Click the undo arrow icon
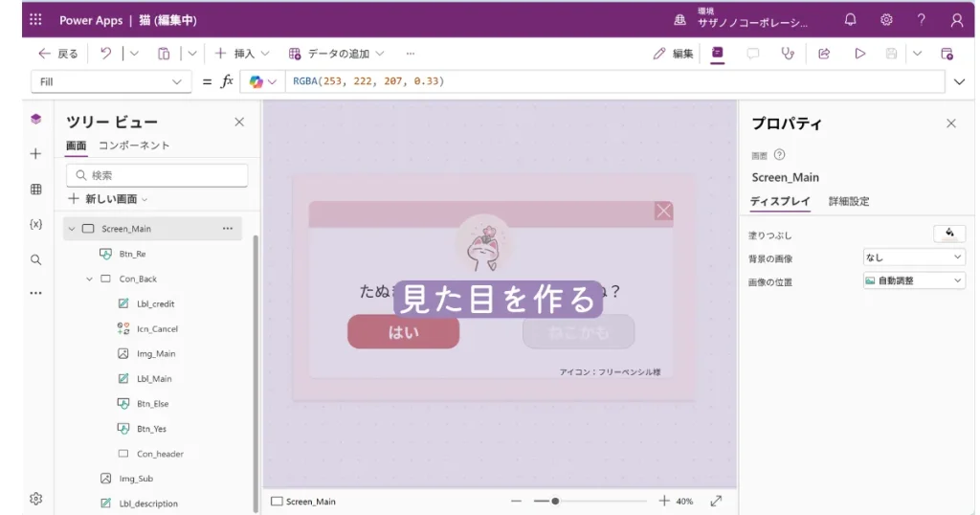 106,54
